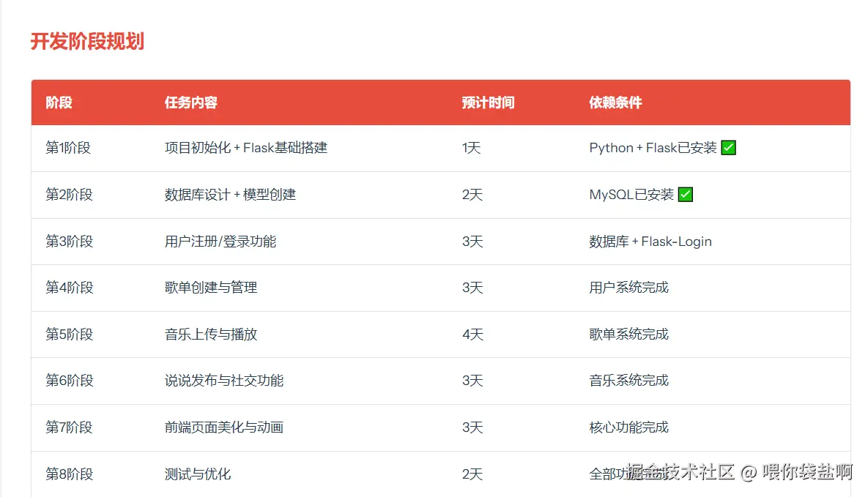This screenshot has height=497, width=868.
Task: Select the '第8阶段' cell
Action: [x=69, y=474]
